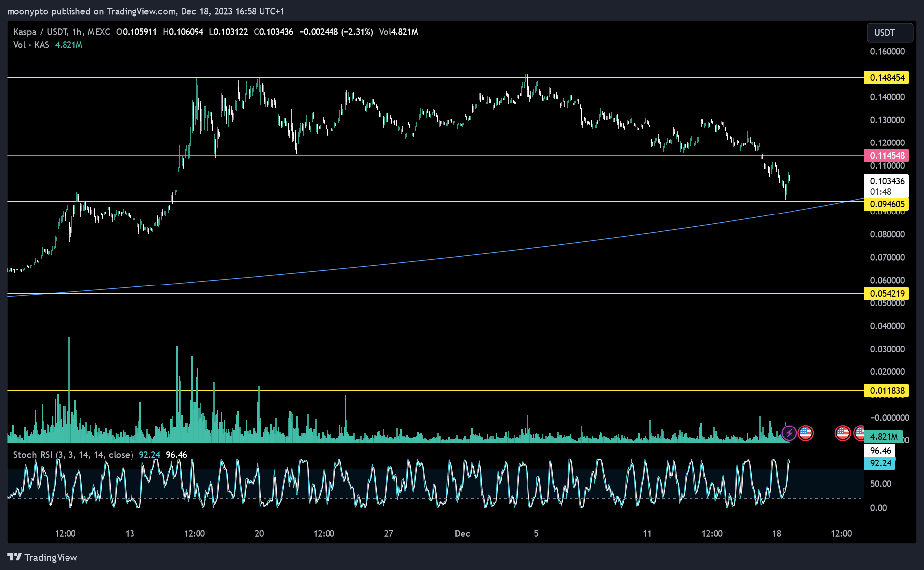Click the cyan 92.24 label on Stoch RSI axis
This screenshot has height=570, width=924.
(880, 463)
